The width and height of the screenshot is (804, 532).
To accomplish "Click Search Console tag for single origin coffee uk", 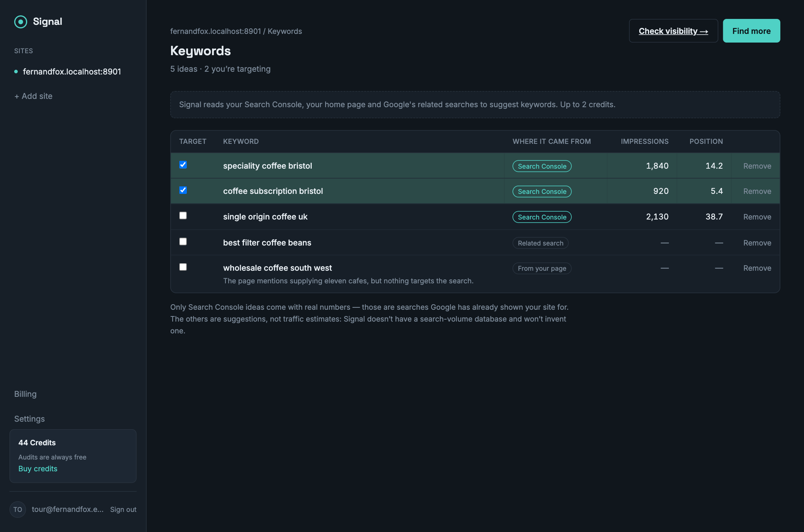I will tap(542, 217).
